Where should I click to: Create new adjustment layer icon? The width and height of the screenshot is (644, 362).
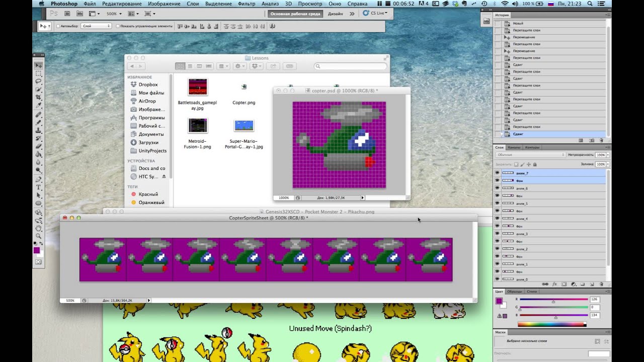[x=573, y=284]
